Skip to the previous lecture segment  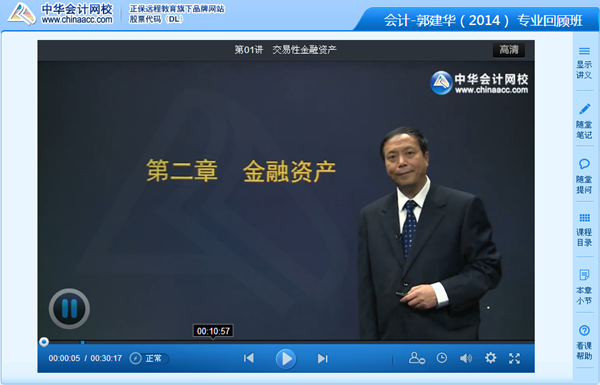coord(249,358)
